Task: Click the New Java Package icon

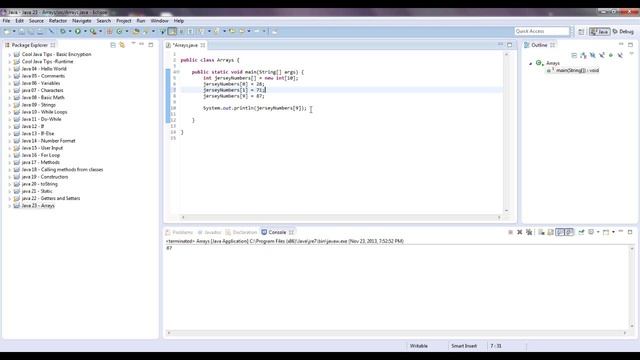Action: click(x=109, y=31)
